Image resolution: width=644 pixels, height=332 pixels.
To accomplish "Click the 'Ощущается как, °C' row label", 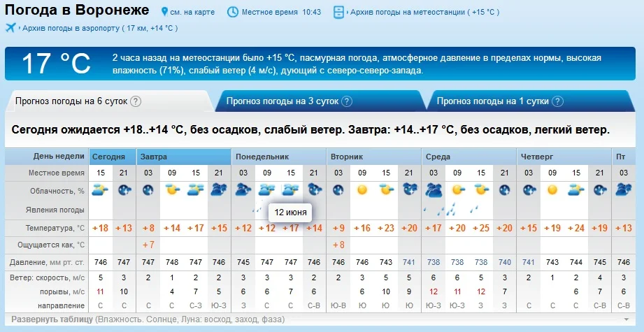I will coord(51,245).
